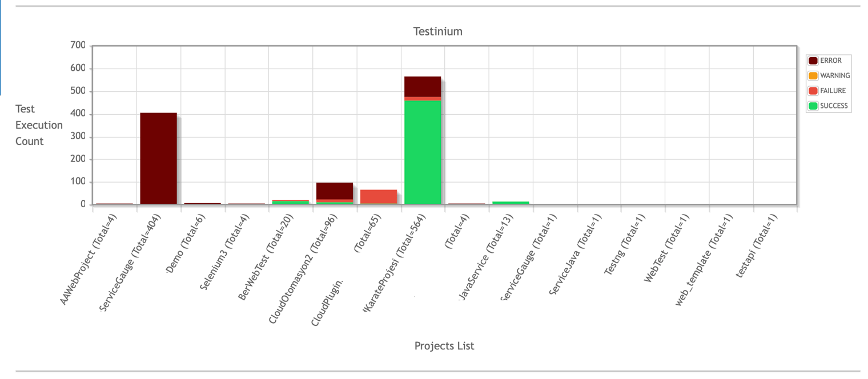Select the FAILURE legend label

(833, 91)
